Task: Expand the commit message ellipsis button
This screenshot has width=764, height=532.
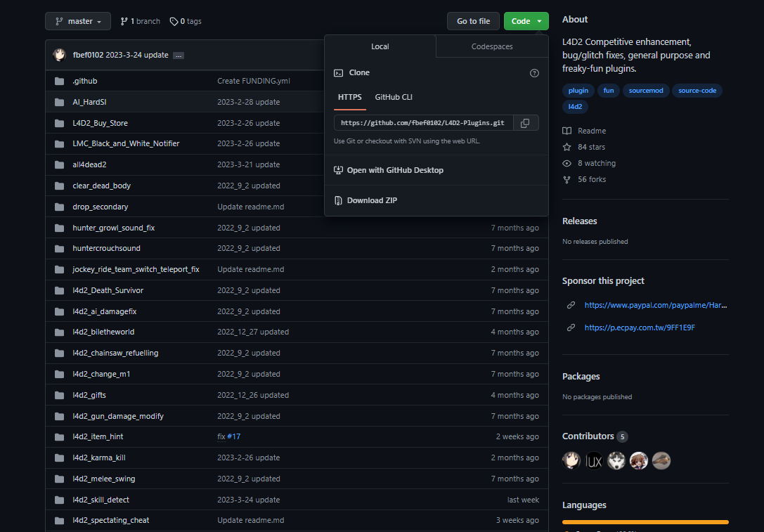Action: (179, 56)
